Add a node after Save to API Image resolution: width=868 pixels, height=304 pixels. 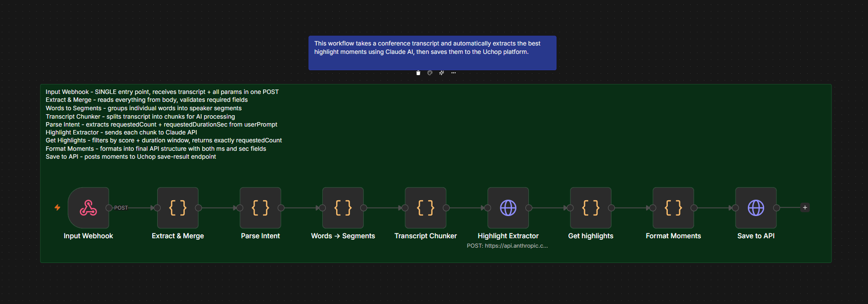[x=805, y=208]
